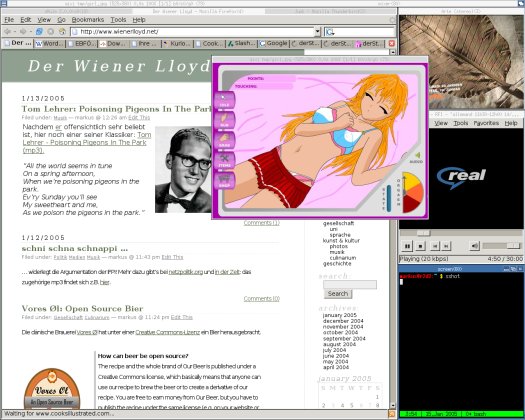Stop page loading with the stop icon
The height and width of the screenshot is (420, 525).
51,32
